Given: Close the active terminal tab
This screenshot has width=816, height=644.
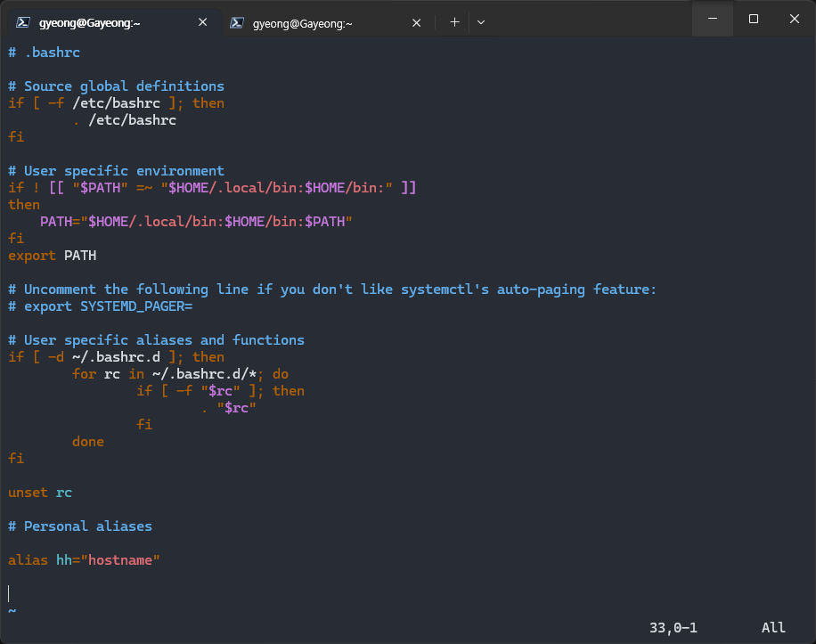Looking at the screenshot, I should tap(203, 22).
